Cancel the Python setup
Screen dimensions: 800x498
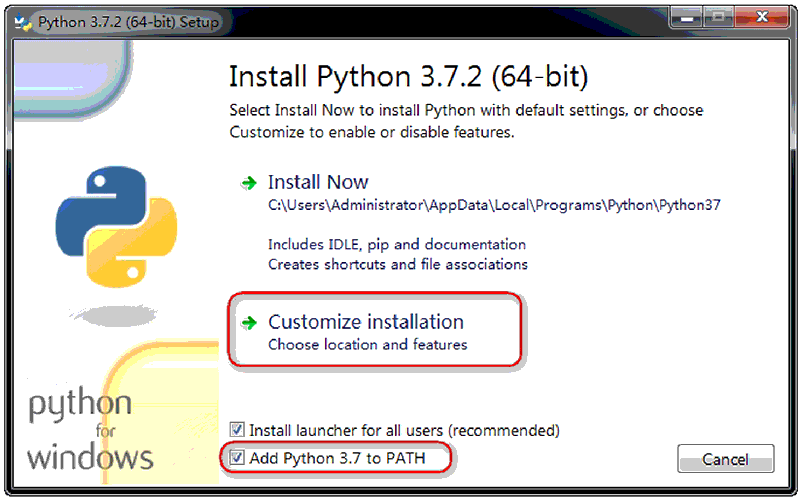[x=726, y=459]
